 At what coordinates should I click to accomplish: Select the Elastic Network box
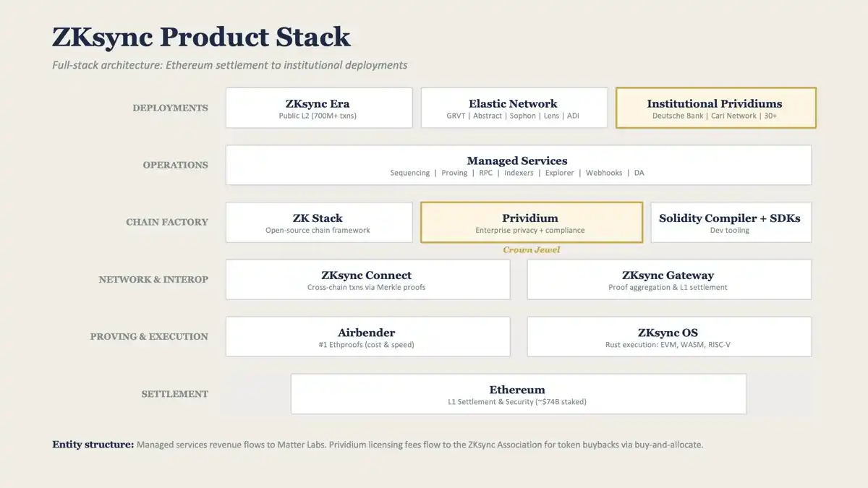tap(514, 108)
